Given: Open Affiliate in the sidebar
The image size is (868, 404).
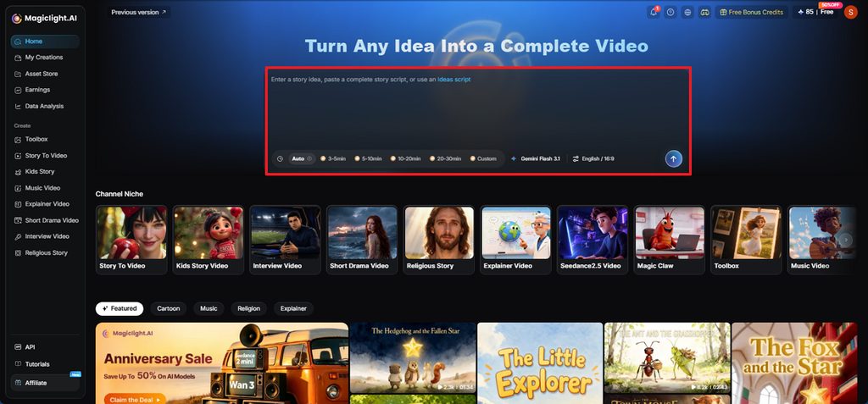Looking at the screenshot, I should (45, 383).
